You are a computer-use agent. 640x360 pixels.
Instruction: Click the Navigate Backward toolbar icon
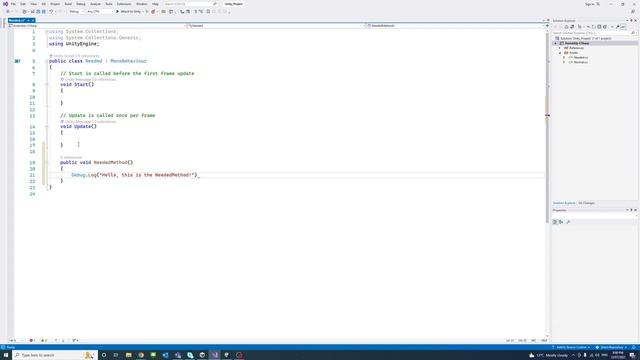7,11
